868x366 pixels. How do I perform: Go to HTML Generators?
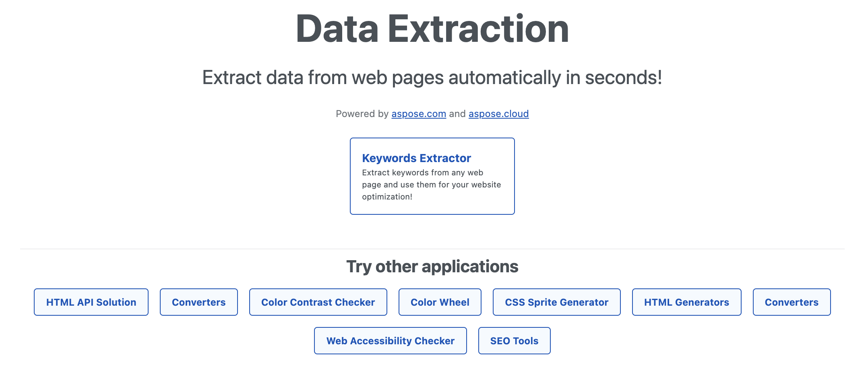(686, 302)
